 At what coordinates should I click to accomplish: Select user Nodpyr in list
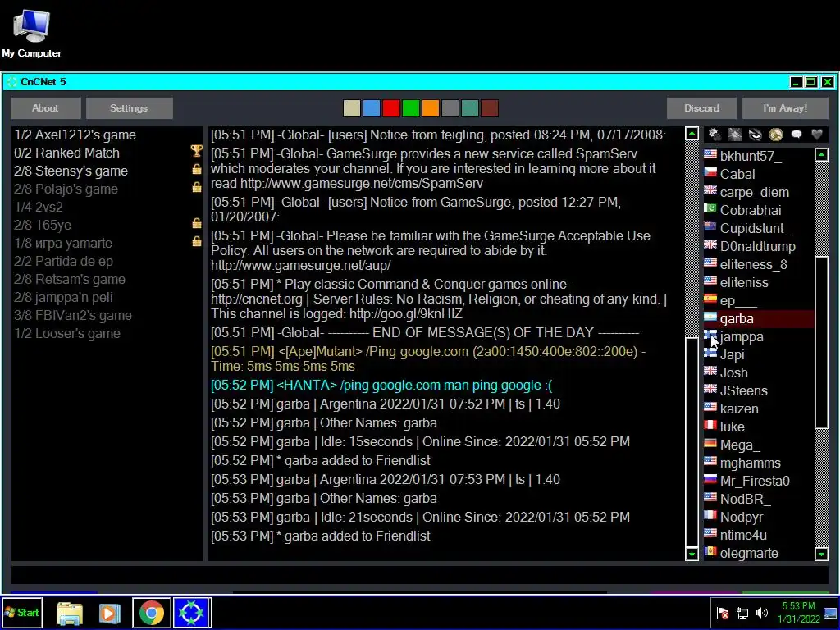coord(759,517)
